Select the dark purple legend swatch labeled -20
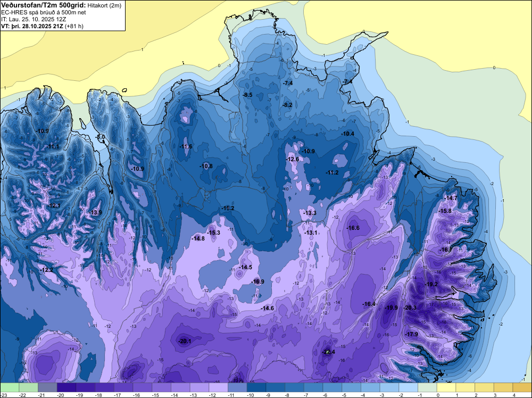 66,387
